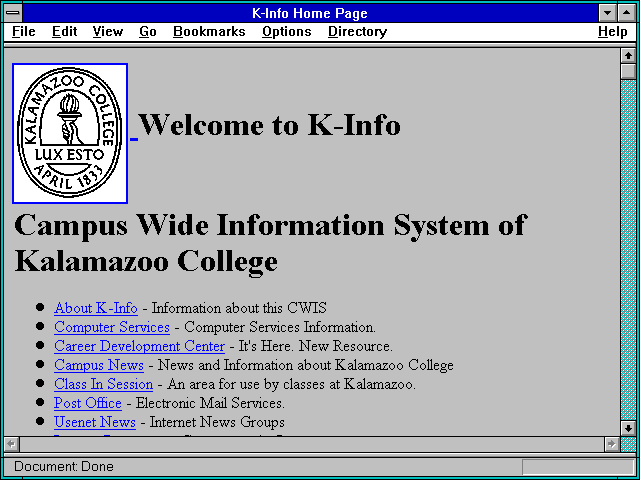This screenshot has height=480, width=640.
Task: Open the Bookmarks menu
Action: (x=209, y=32)
